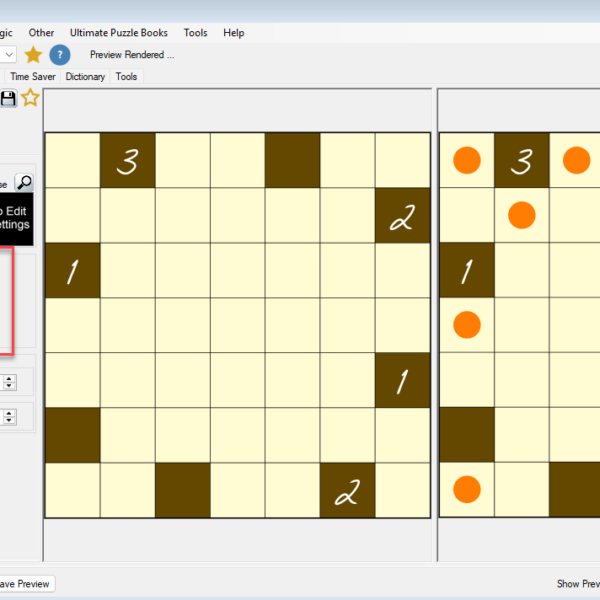Click the orange circle in the bottom-left solution cell
This screenshot has height=600, width=600.
467,489
